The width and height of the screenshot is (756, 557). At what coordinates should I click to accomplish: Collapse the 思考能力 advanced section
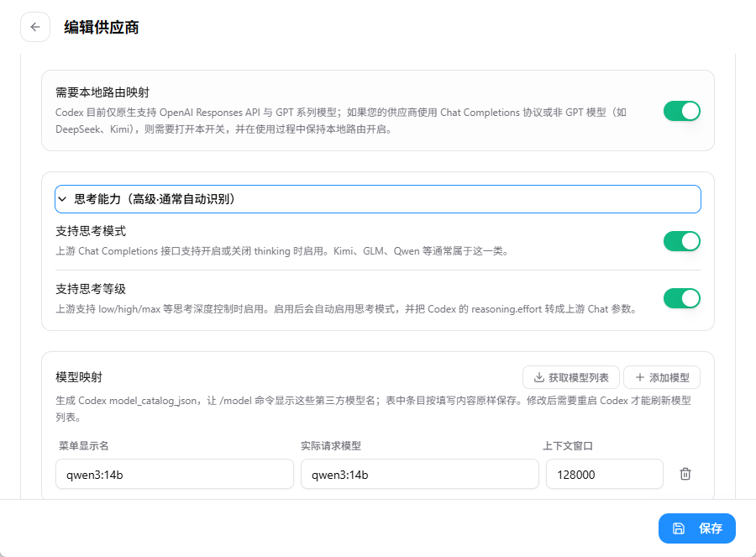point(377,199)
